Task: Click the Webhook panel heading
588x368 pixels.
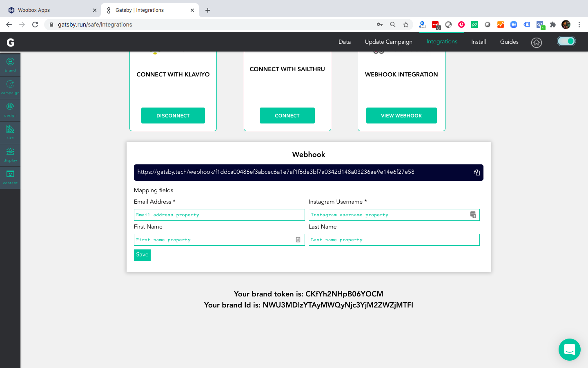Action: 309,155
